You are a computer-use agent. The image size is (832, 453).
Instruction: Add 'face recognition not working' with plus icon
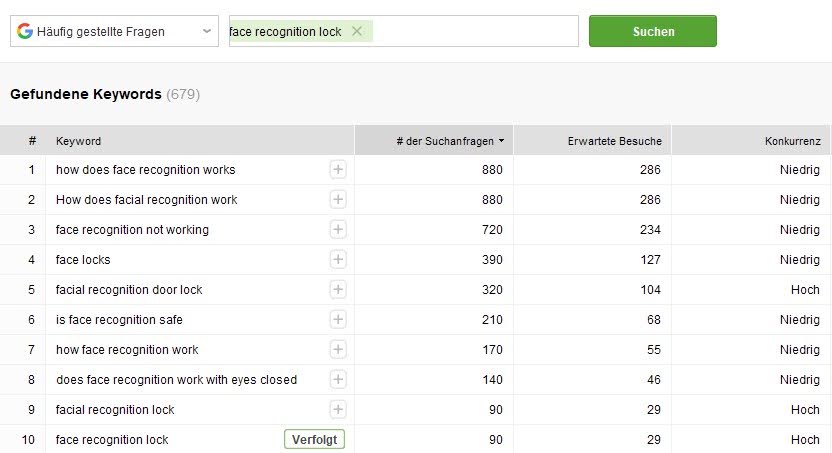338,230
